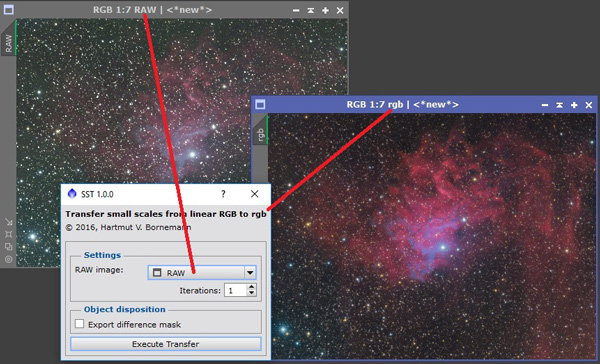Increase Iterations with the up arrow
Viewport: 600px width, 364px height.
251,287
